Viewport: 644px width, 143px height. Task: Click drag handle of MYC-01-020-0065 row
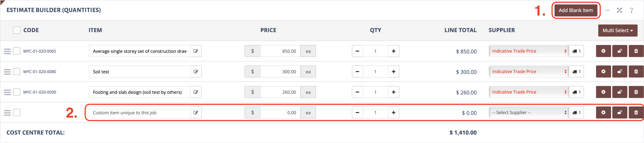[7, 51]
